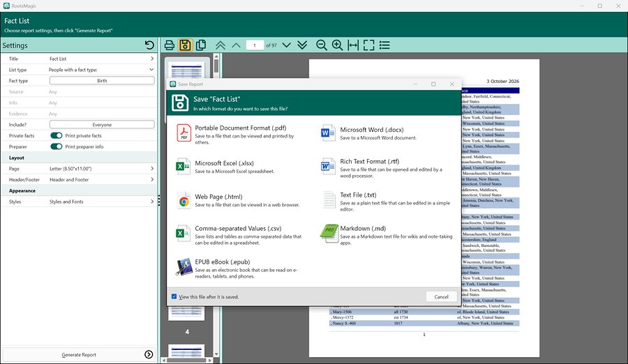Maximize the Save Report dialog
Image resolution: width=628 pixels, height=364 pixels.
coord(433,84)
